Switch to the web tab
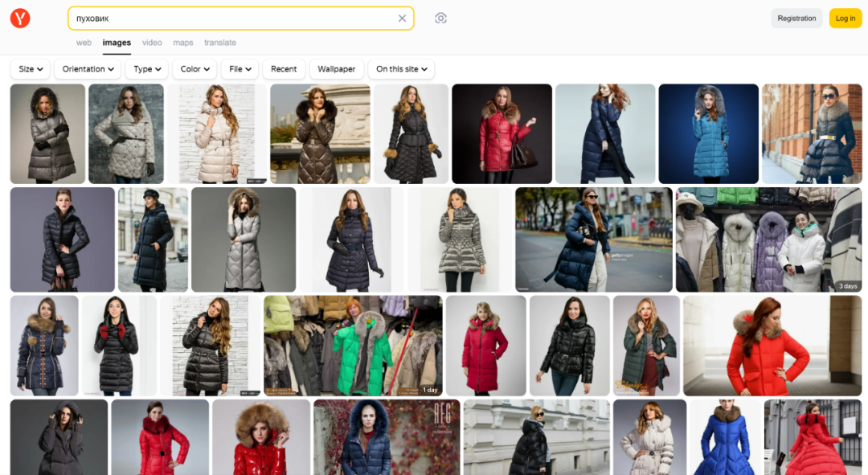The image size is (868, 475). click(x=84, y=43)
